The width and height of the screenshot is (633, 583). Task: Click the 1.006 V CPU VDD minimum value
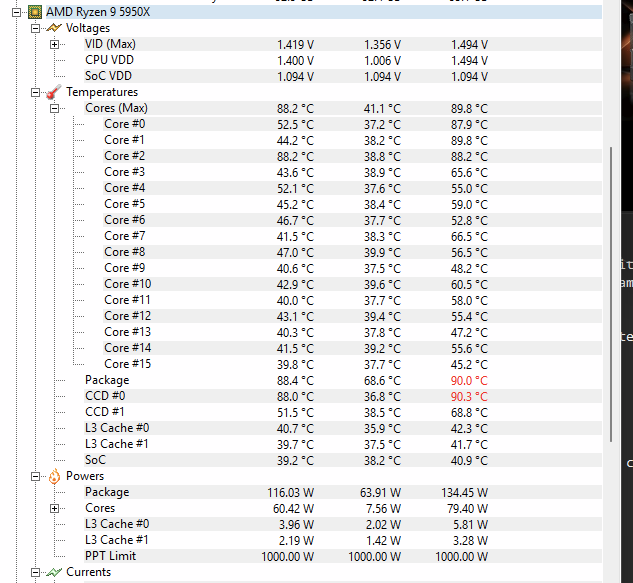tap(383, 61)
